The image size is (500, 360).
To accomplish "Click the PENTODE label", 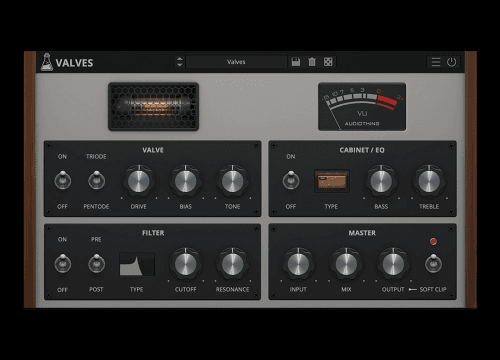I will [x=96, y=207].
